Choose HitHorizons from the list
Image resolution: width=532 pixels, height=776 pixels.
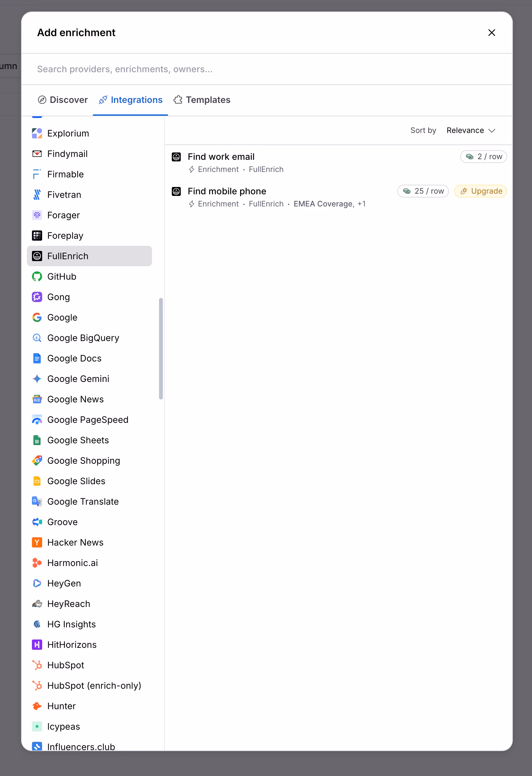(89, 645)
